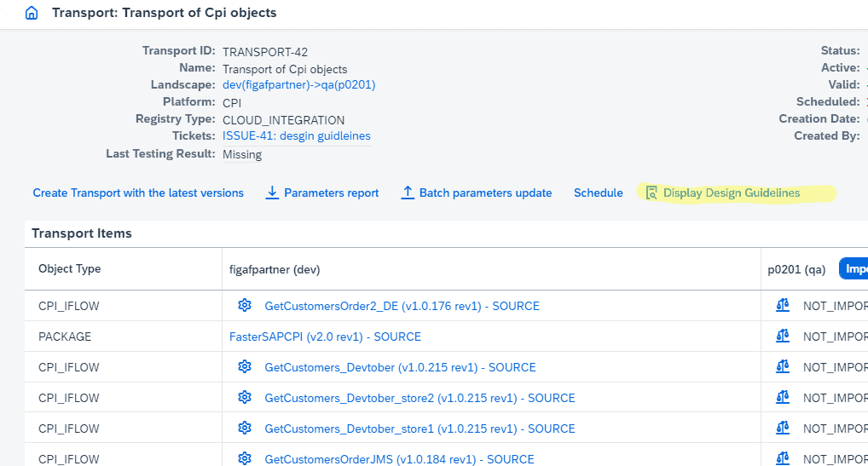Open GetCustomers_Devtober_store1 source link
Image resolution: width=868 pixels, height=466 pixels.
[420, 429]
